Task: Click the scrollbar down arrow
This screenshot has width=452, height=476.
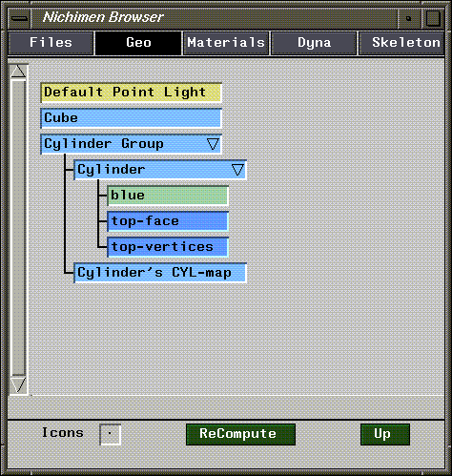Action: tap(18, 384)
